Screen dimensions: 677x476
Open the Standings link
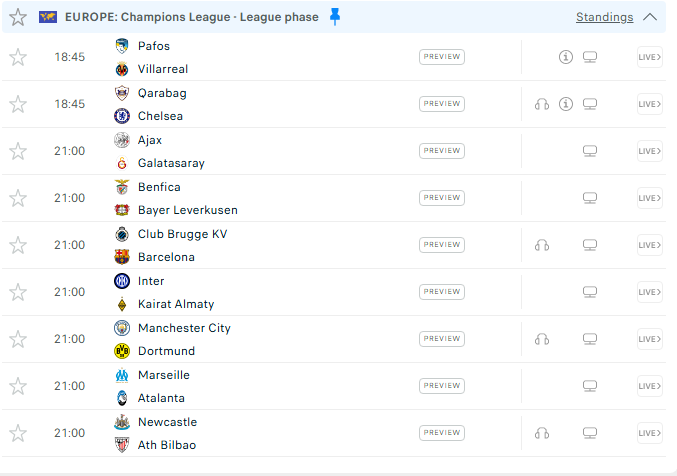pyautogui.click(x=604, y=17)
